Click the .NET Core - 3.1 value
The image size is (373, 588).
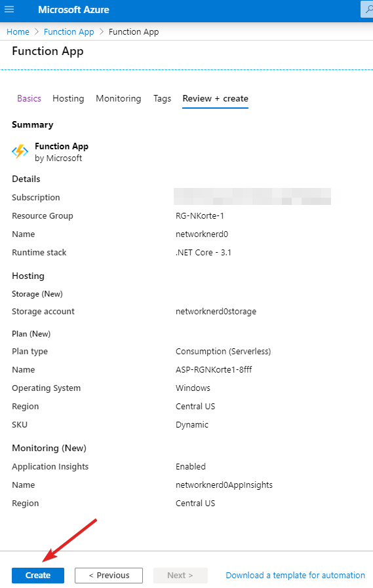tap(203, 252)
